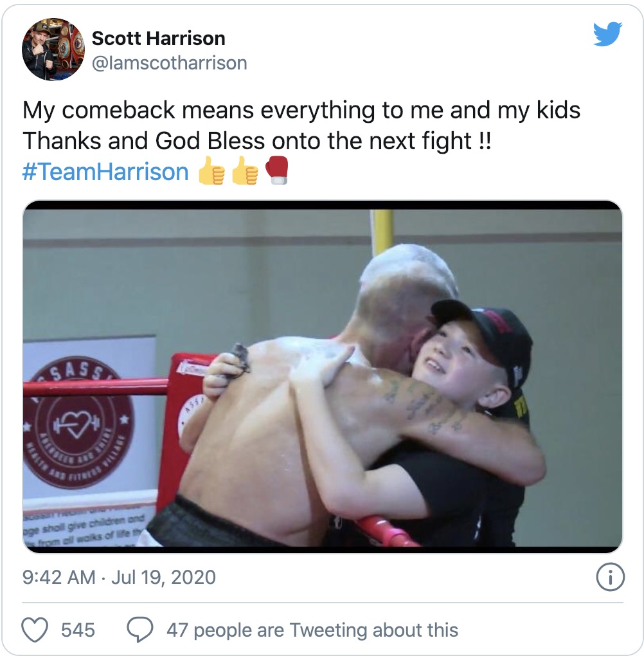The image size is (644, 656).
Task: Like the tweet with the heart icon
Action: pyautogui.click(x=35, y=630)
